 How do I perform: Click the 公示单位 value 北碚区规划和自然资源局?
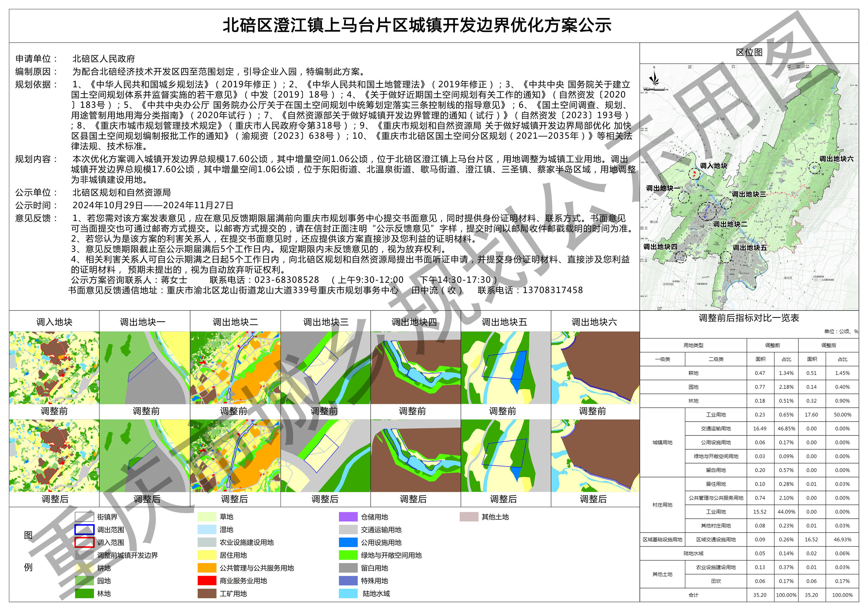(x=121, y=192)
